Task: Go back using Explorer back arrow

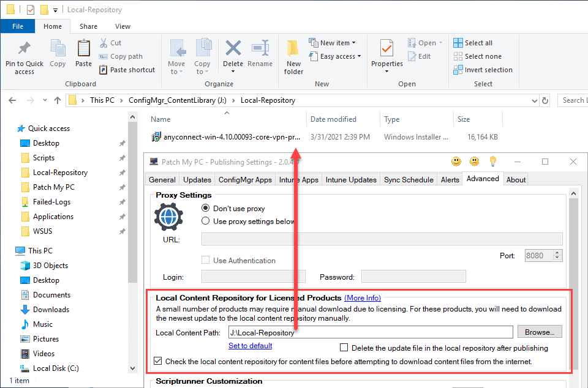Action: point(12,100)
